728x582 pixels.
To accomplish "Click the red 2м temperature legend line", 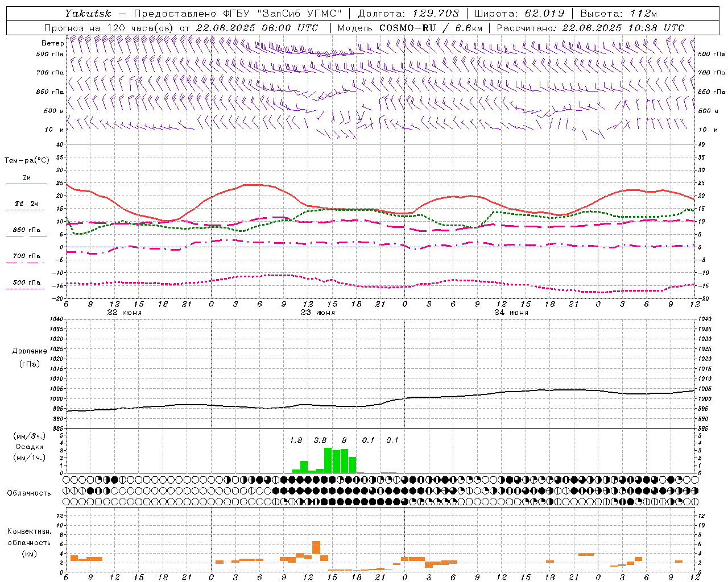I will coord(26,184).
